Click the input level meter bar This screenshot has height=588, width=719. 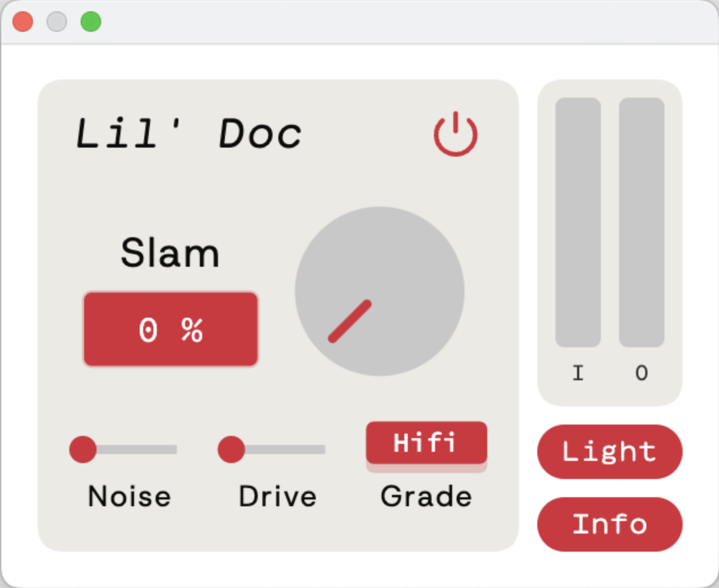578,222
